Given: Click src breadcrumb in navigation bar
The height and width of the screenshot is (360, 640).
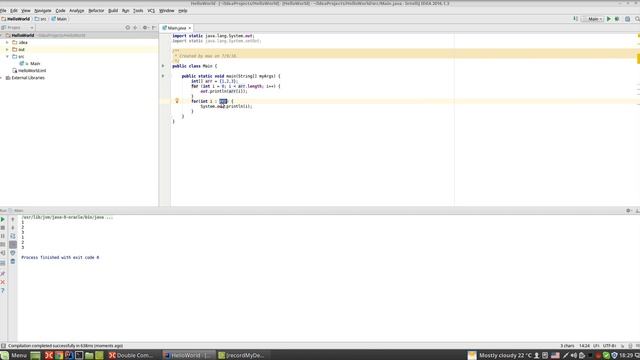Looking at the screenshot, I should (40, 19).
